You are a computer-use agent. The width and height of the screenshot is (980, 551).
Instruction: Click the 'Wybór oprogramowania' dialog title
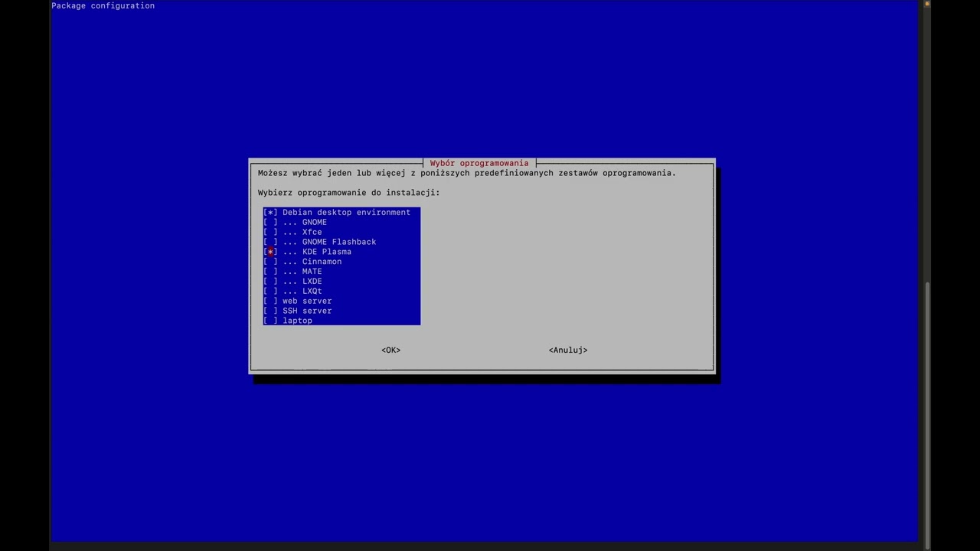click(x=479, y=163)
